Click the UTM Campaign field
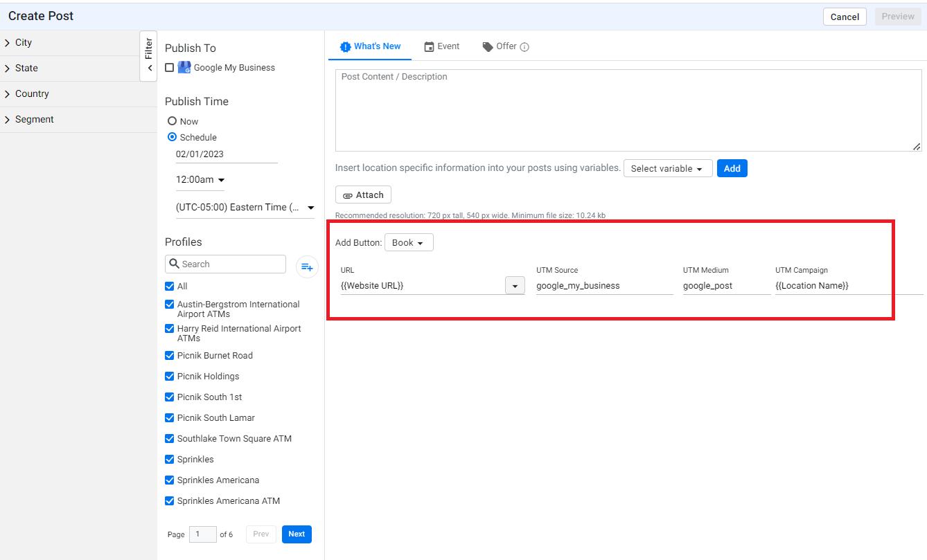This screenshot has height=560, width=927. [x=849, y=286]
